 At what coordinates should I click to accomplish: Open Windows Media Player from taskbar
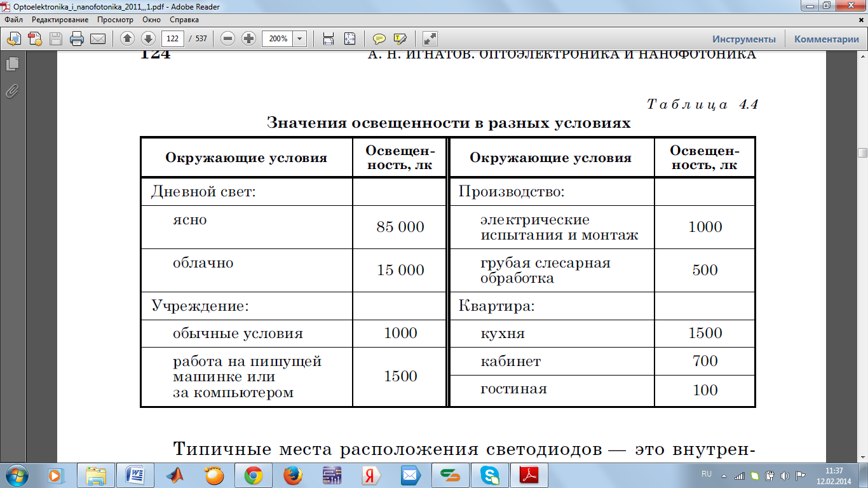coord(56,475)
